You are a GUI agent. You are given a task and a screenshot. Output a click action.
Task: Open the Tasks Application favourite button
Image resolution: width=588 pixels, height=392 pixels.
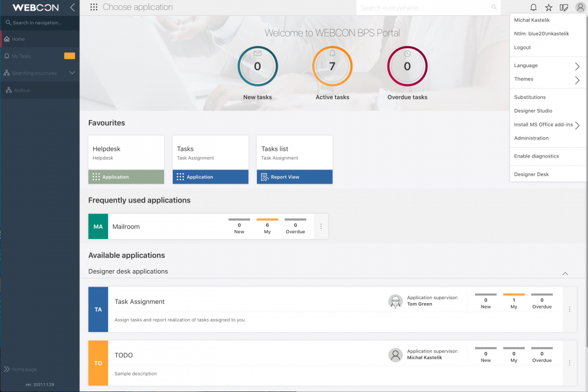[211, 177]
